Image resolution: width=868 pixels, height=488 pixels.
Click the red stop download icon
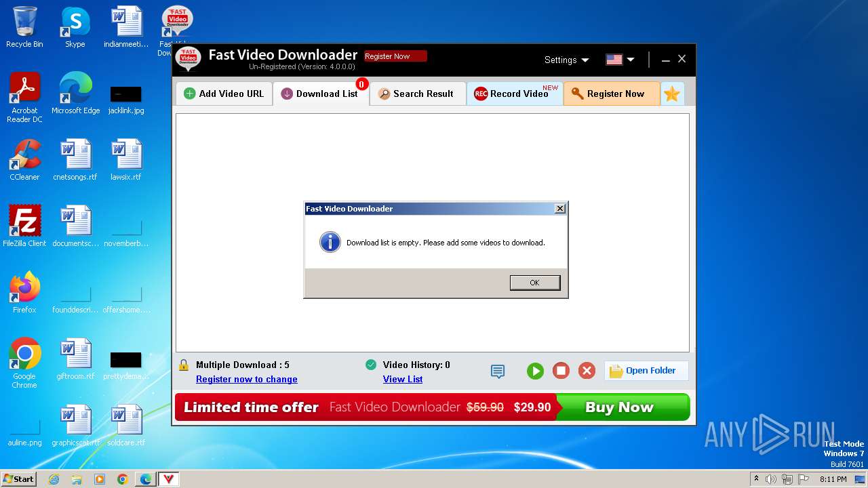(x=561, y=371)
